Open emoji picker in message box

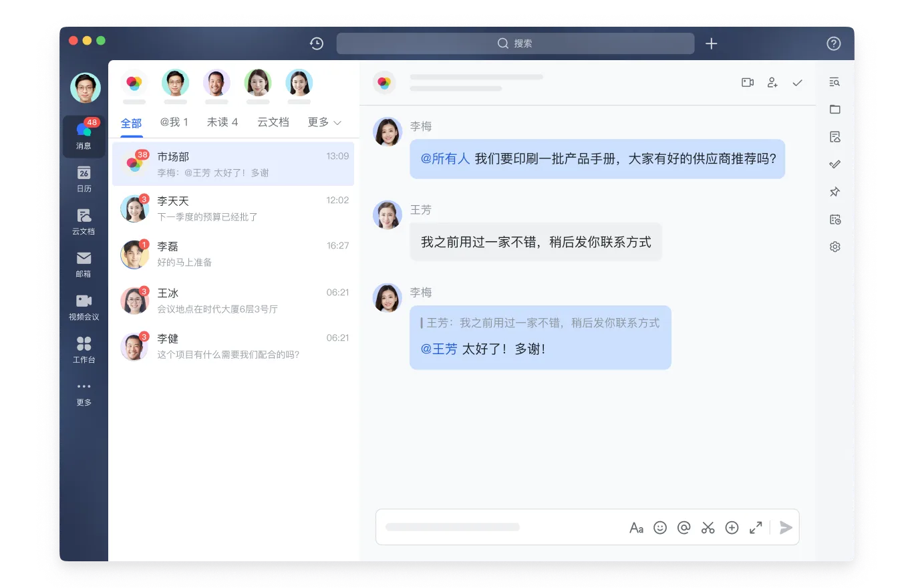pyautogui.click(x=660, y=528)
